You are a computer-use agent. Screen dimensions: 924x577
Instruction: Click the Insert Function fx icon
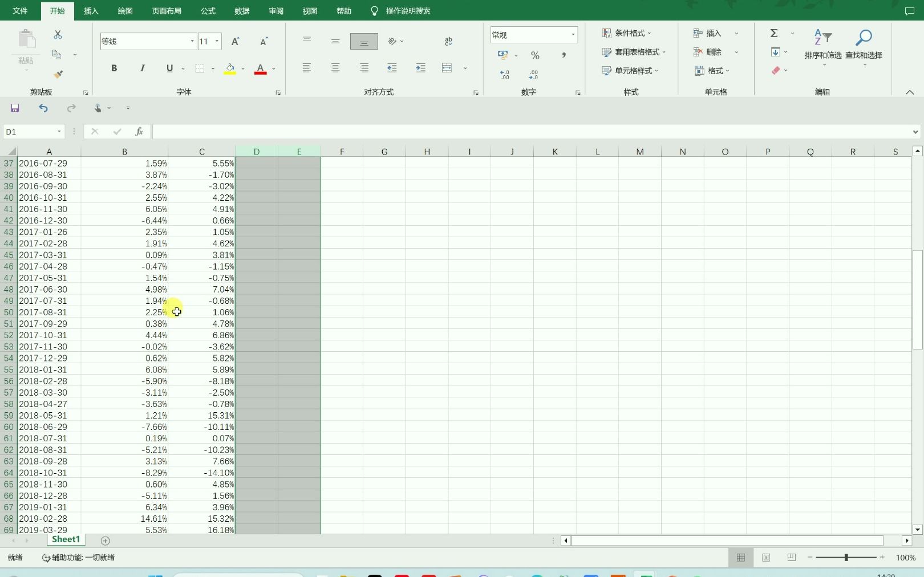pyautogui.click(x=139, y=132)
